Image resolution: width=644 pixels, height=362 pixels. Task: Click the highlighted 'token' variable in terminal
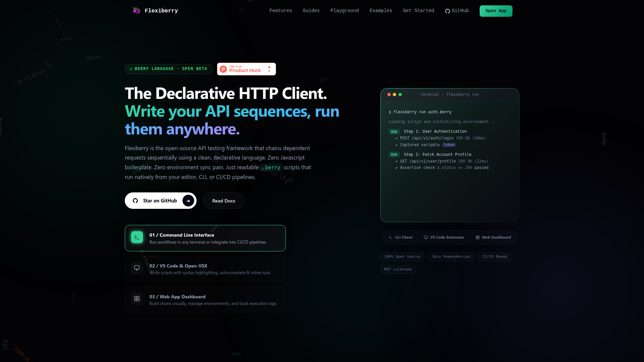click(449, 145)
